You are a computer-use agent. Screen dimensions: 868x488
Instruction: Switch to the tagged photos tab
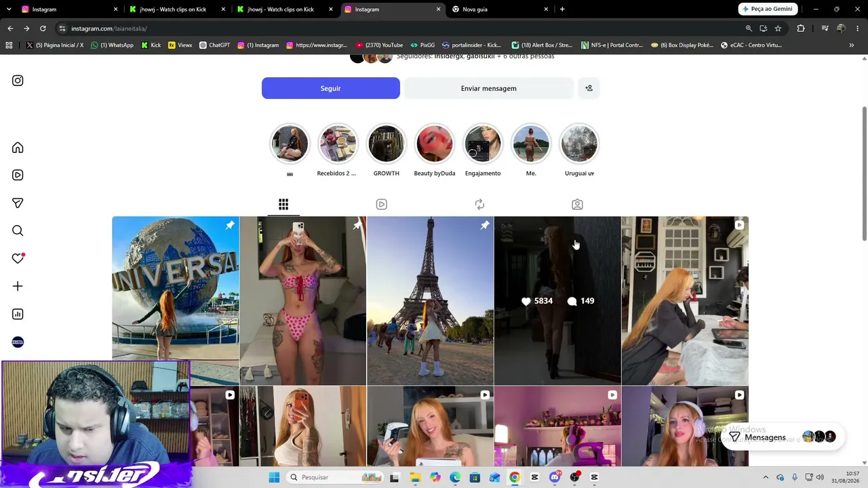[x=577, y=204]
